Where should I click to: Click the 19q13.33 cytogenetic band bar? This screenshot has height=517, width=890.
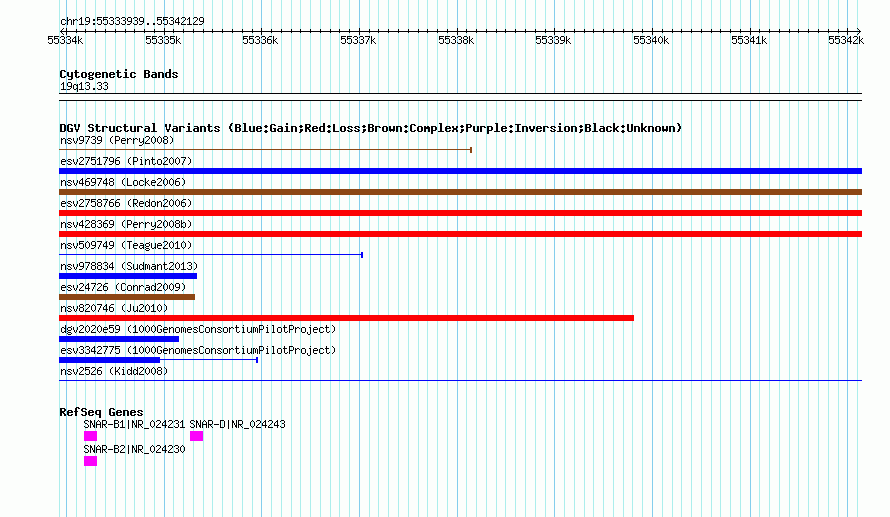coord(460,97)
